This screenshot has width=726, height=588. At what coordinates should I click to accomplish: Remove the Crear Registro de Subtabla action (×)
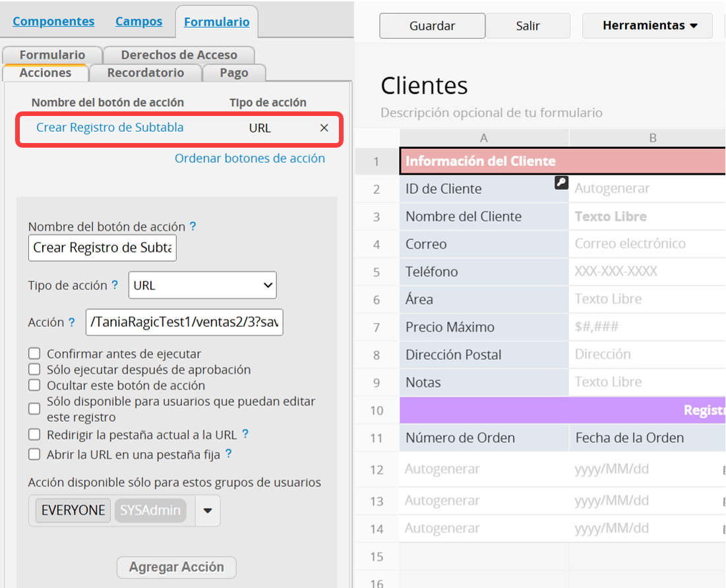[x=324, y=128]
